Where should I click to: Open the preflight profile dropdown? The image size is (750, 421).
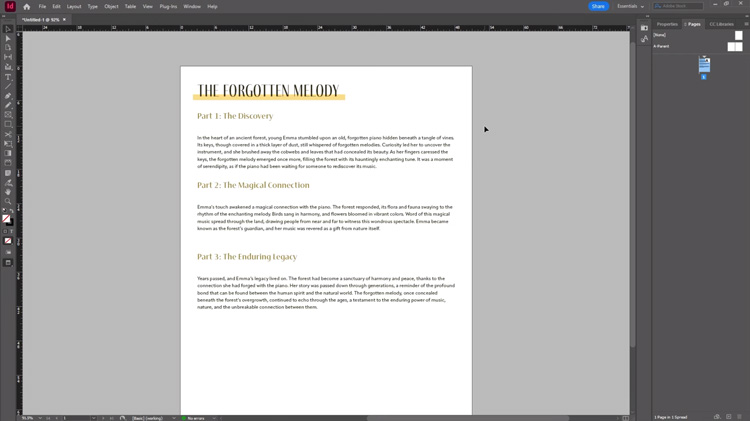point(174,418)
